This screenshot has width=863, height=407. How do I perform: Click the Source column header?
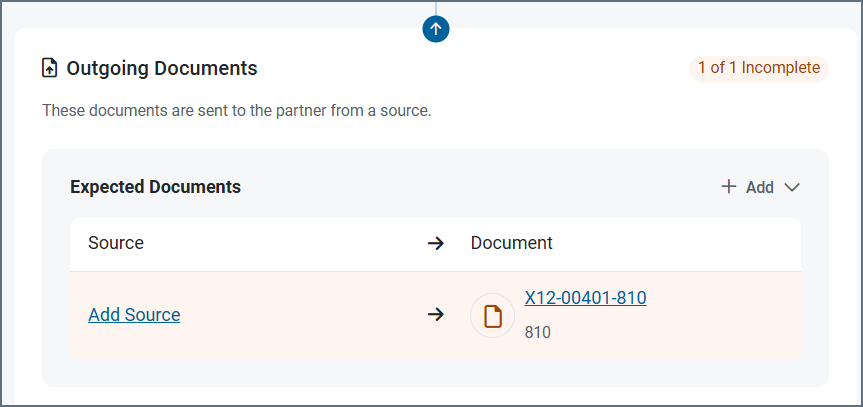[116, 243]
